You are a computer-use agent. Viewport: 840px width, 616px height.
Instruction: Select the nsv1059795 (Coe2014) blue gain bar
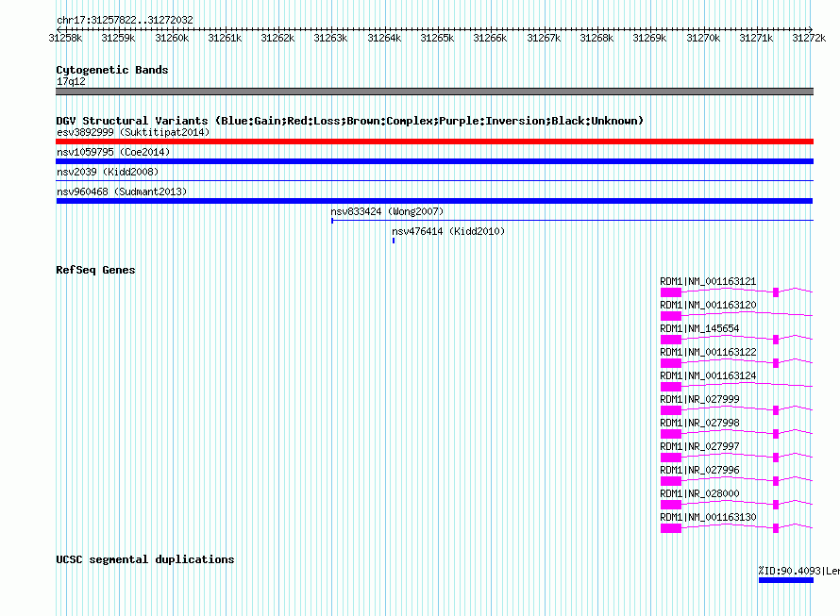click(x=434, y=161)
